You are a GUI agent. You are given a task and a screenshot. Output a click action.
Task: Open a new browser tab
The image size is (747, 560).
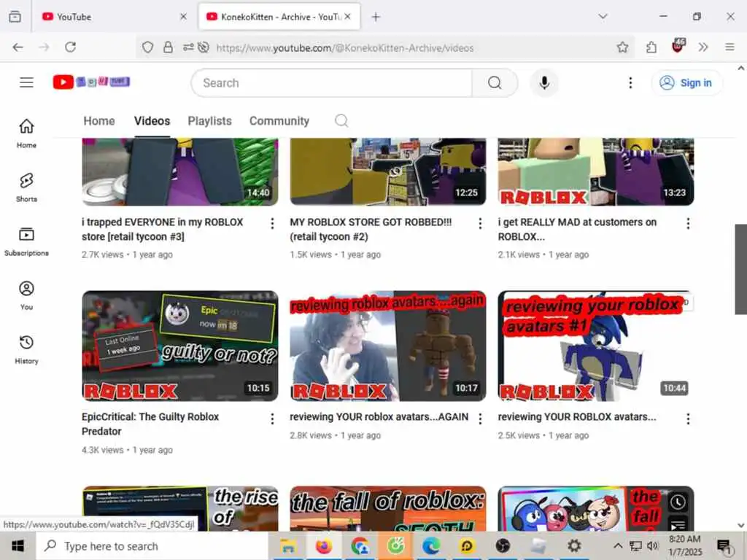[376, 17]
